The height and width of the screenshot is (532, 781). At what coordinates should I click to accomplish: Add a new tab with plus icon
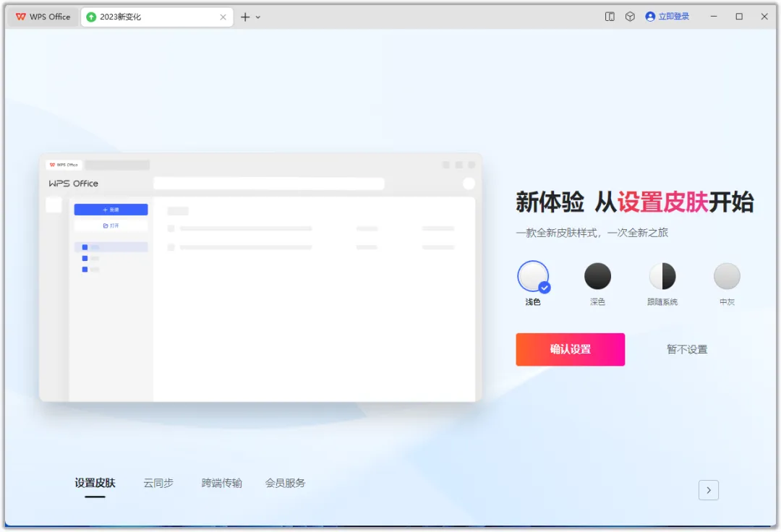[x=245, y=17]
